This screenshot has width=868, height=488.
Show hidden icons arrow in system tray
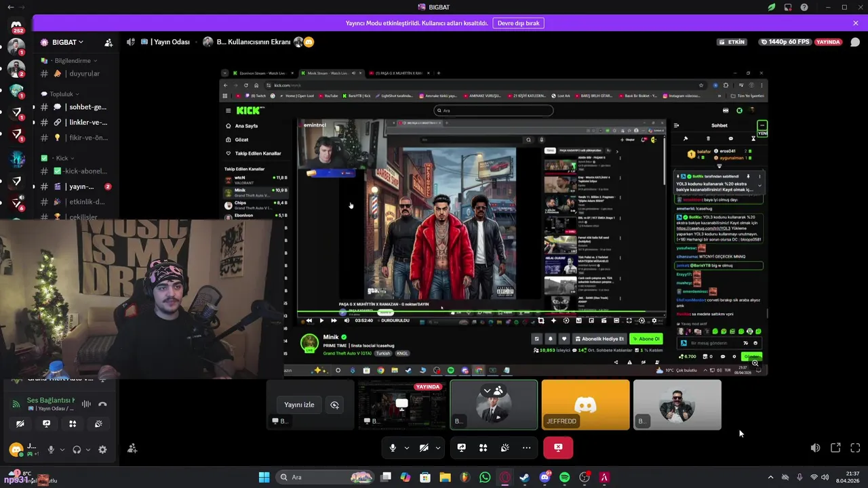[770, 477]
